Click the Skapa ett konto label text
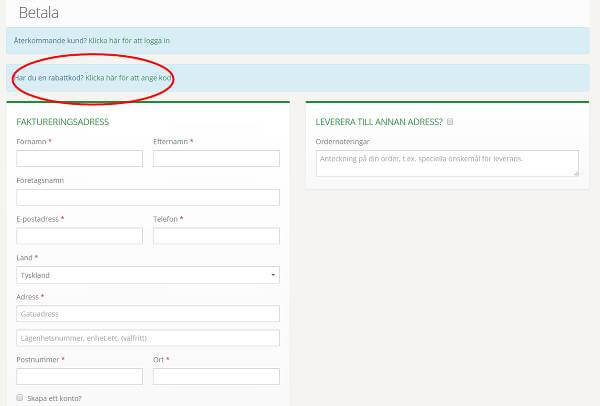600x406 pixels. [56, 398]
